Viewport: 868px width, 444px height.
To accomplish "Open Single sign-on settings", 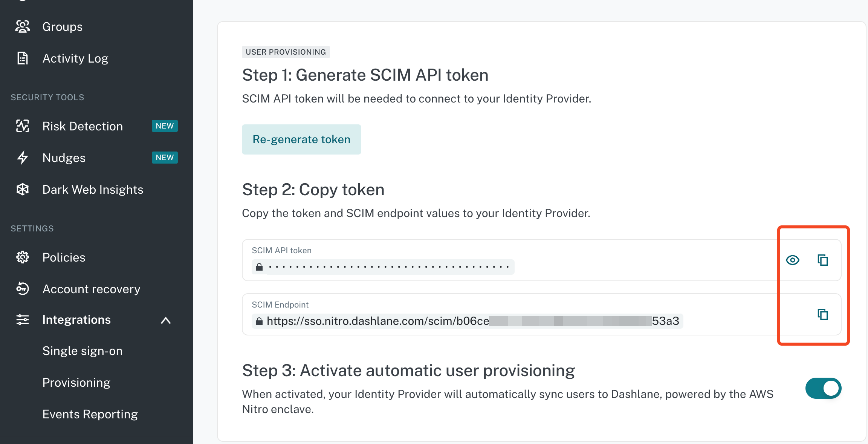I will coord(82,351).
